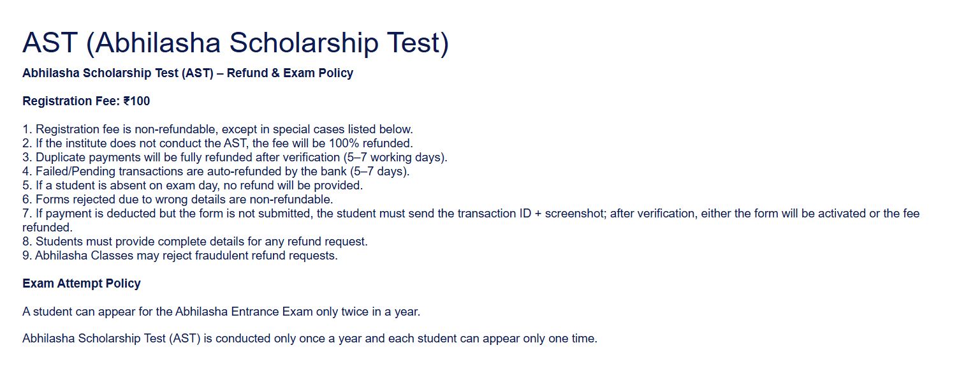Click the Registration Fee heading
This screenshot has height=366, width=980.
coord(71,101)
